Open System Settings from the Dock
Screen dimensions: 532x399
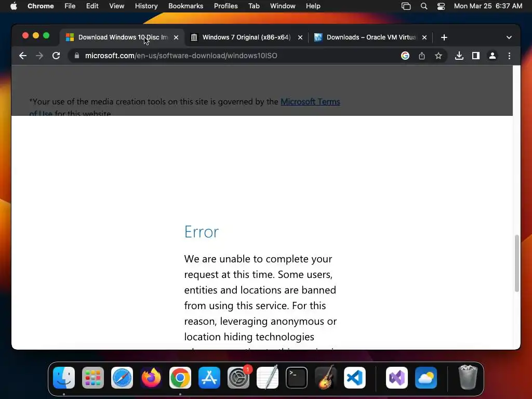pyautogui.click(x=238, y=378)
